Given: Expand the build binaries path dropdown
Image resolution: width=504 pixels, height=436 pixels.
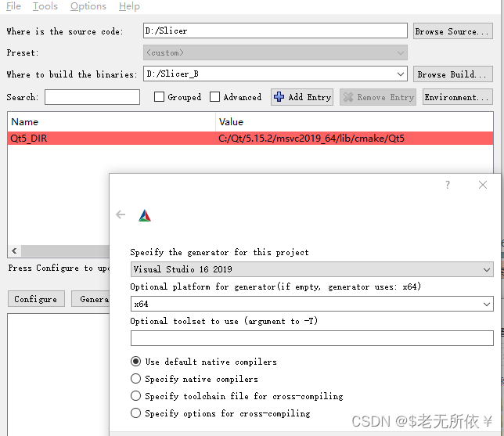Looking at the screenshot, I should [x=400, y=74].
